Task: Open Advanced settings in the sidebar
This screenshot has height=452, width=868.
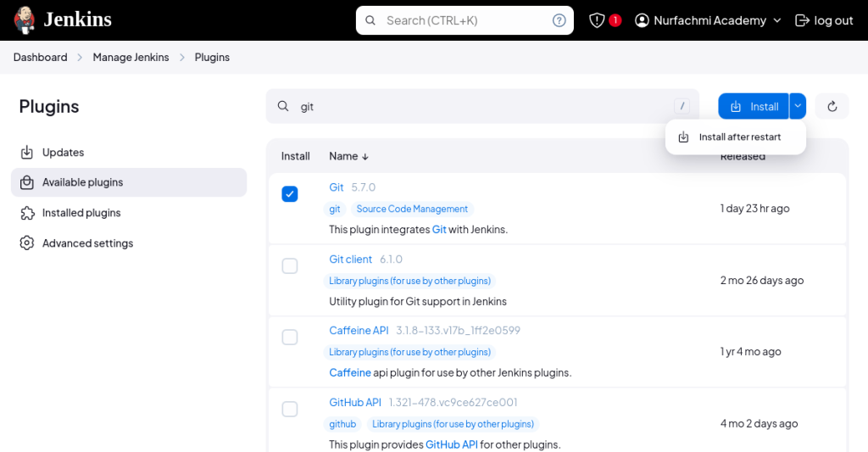Action: pyautogui.click(x=129, y=243)
